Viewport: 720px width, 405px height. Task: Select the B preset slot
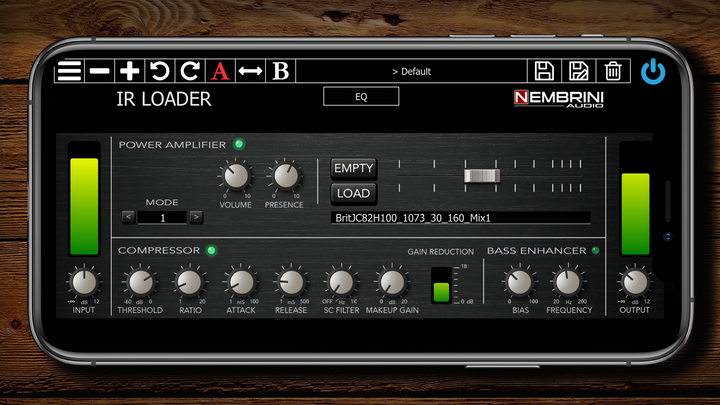(281, 71)
